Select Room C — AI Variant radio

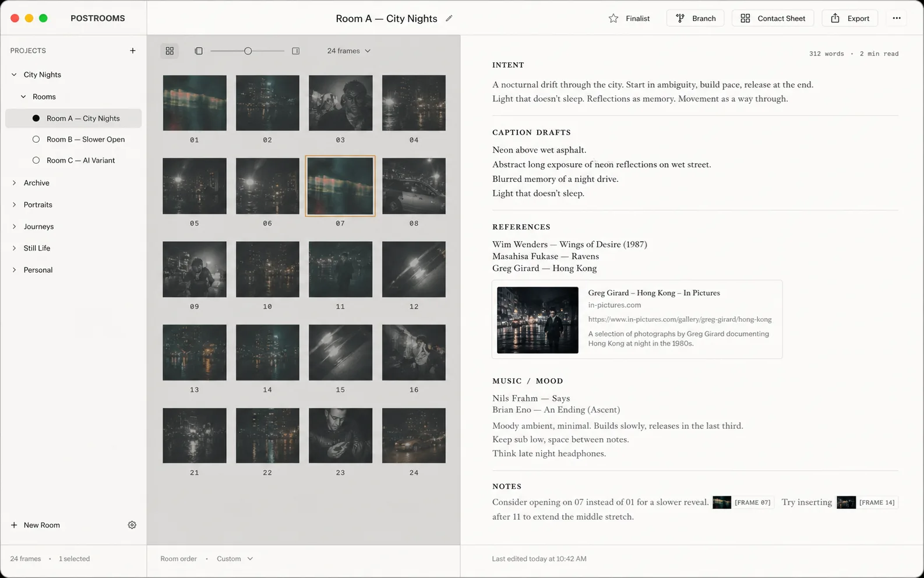(x=36, y=160)
